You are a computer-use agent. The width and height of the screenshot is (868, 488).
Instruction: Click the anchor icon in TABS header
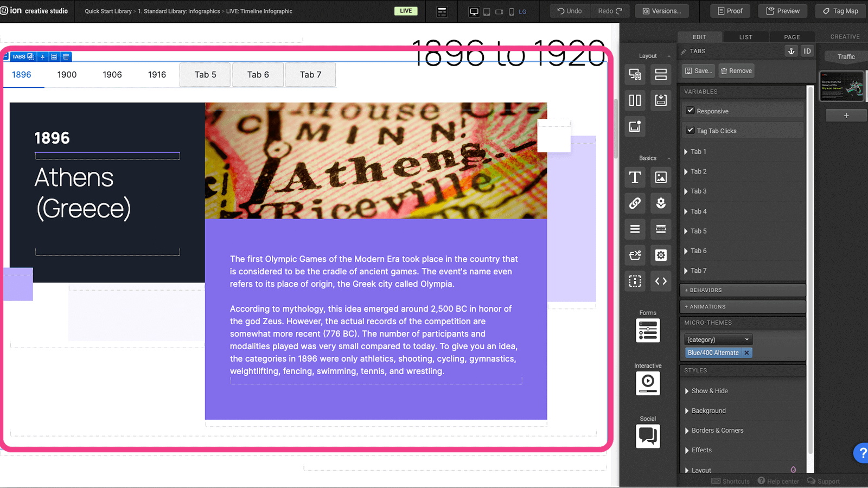pos(791,51)
